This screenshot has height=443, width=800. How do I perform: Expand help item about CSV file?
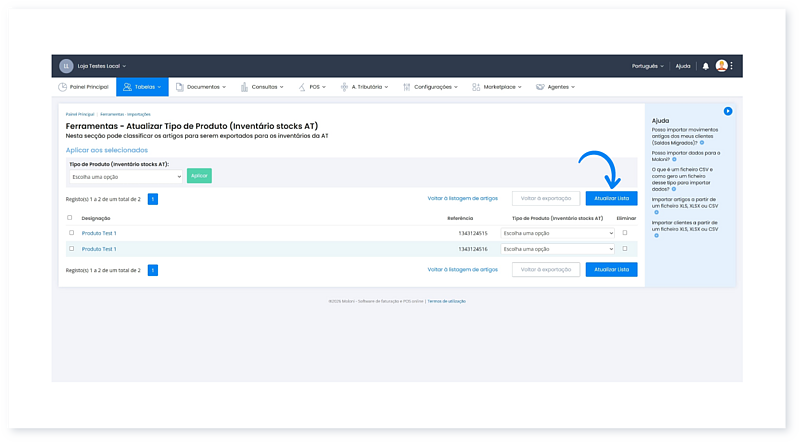click(x=673, y=189)
